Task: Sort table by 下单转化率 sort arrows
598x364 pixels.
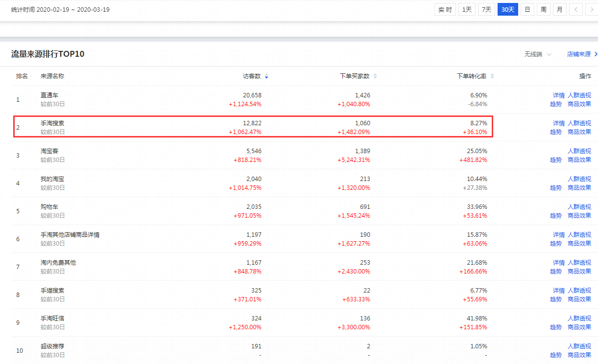Action: coord(492,76)
